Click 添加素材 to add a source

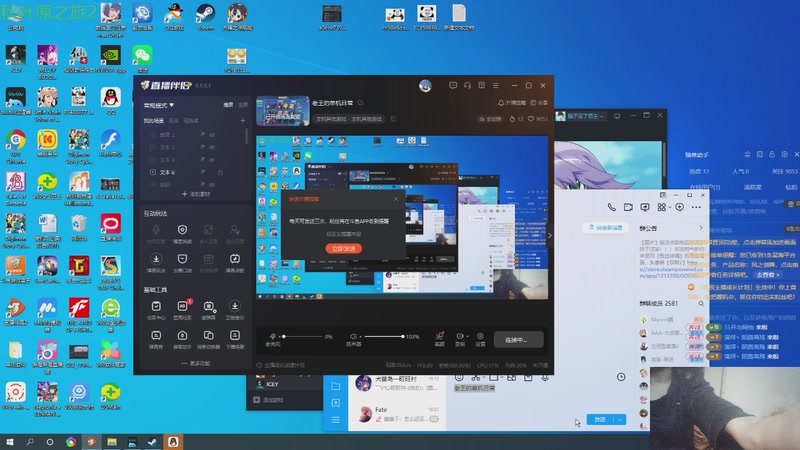point(196,194)
